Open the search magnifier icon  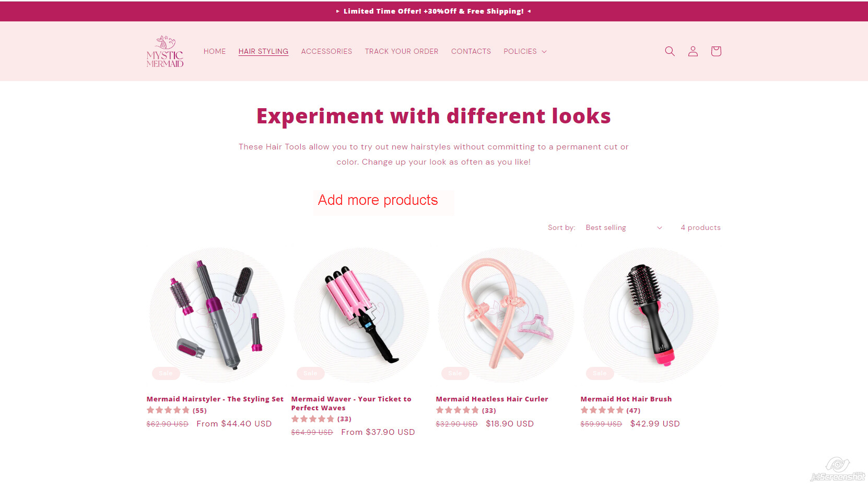pos(670,51)
